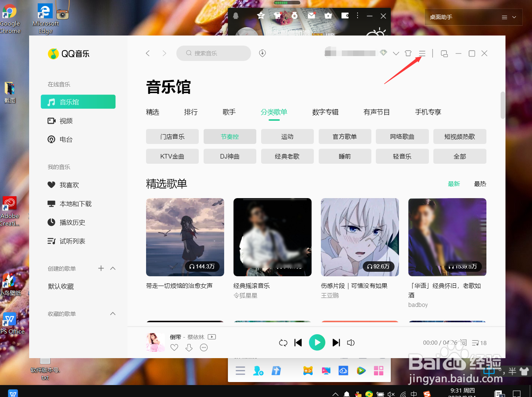Open more options for the current song
532x397 pixels.
(204, 348)
